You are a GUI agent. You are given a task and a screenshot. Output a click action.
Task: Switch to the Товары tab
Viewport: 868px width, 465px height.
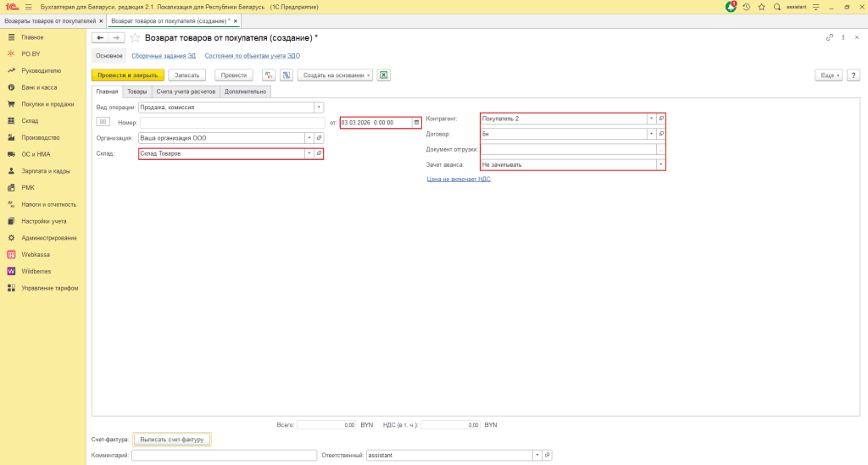136,91
